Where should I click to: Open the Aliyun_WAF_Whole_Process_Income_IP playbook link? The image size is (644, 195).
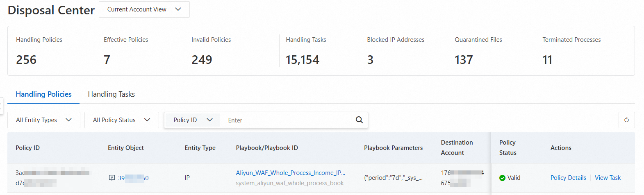pyautogui.click(x=290, y=173)
